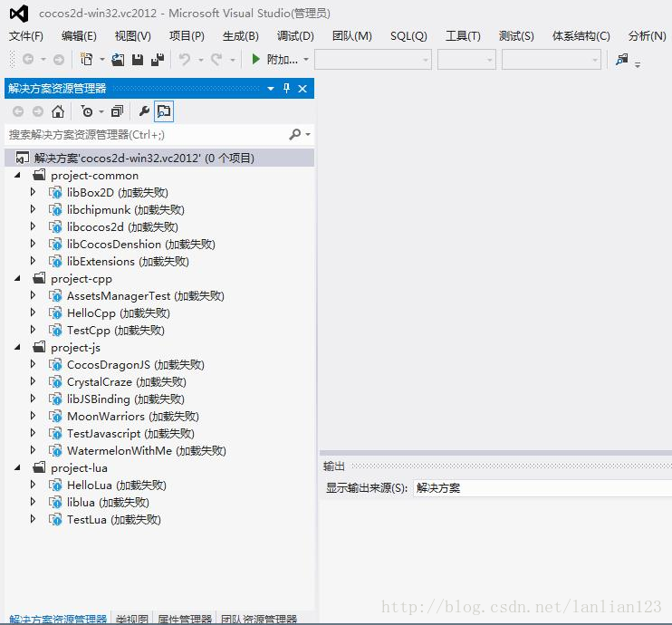Image resolution: width=672 pixels, height=625 pixels.
Task: Open the 分析(N) menu
Action: point(647,36)
